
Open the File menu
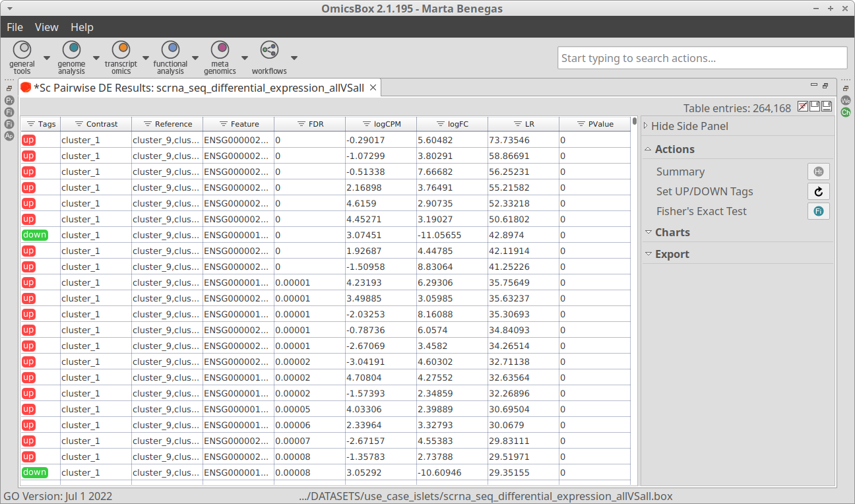15,27
